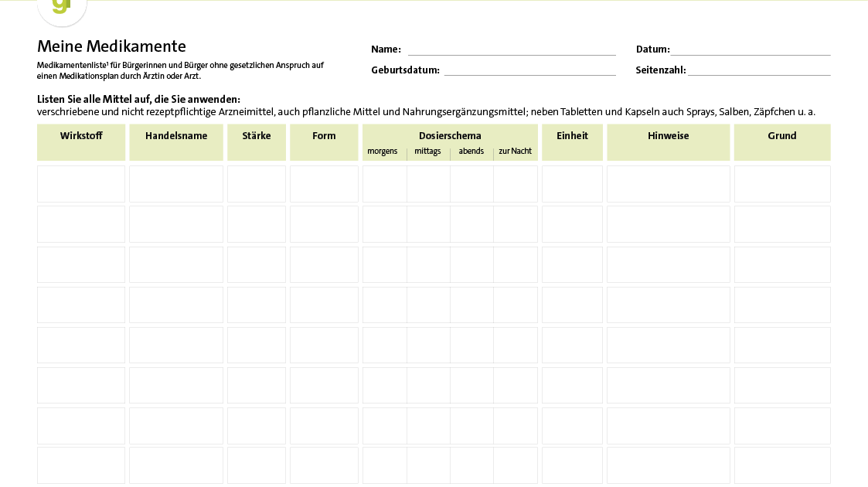
Task: Click 'Listen Sie alle Mittel auf' instruction
Action: click(138, 100)
